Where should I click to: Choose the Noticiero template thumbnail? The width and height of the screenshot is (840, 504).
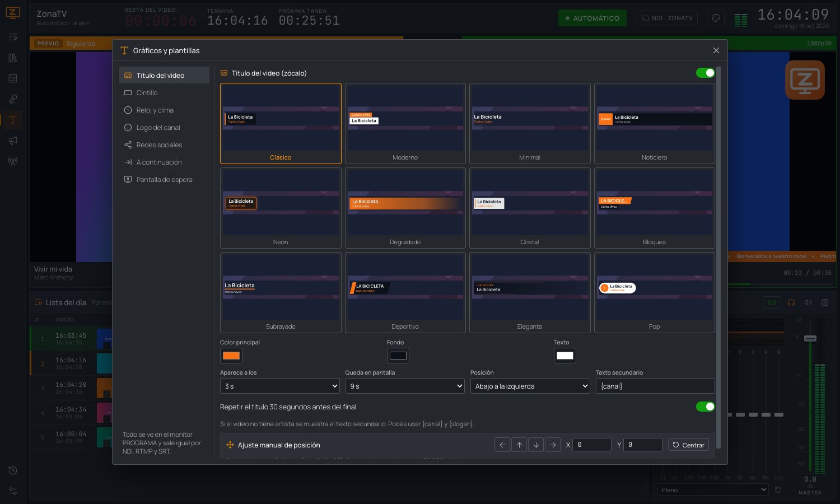[x=655, y=123]
